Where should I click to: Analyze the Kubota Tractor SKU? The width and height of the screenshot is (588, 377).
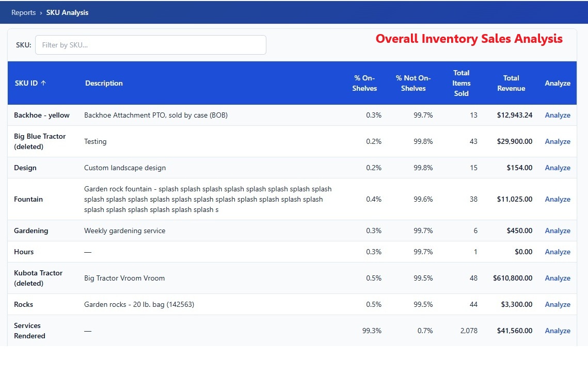pyautogui.click(x=558, y=278)
